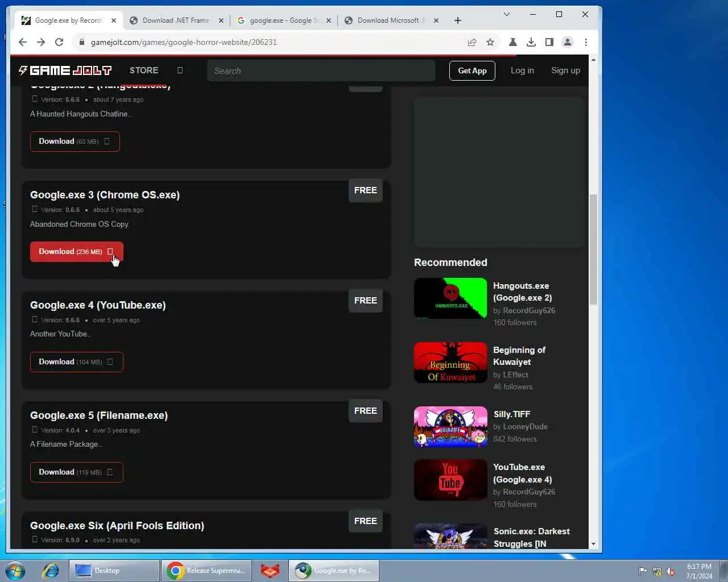Click the address bar URL
Image resolution: width=728 pixels, height=582 pixels.
click(184, 42)
